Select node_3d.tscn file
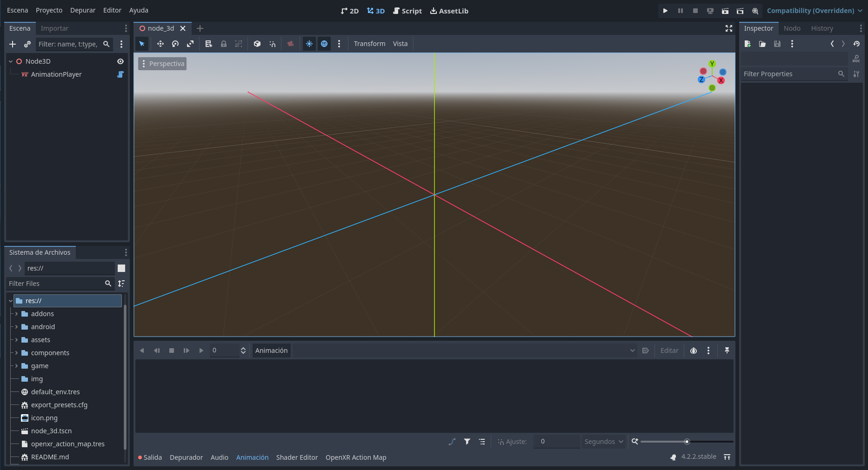The image size is (868, 470). point(51,431)
